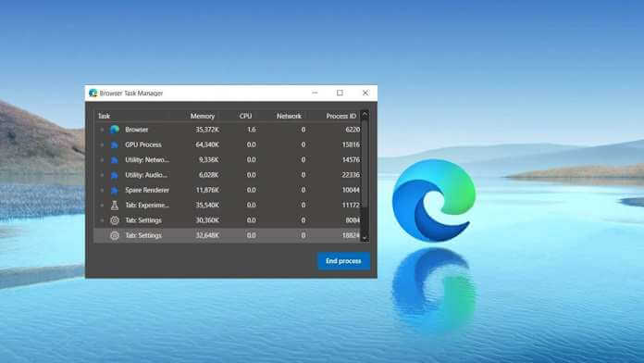Click CPU value 1.6 for Browser
The width and height of the screenshot is (644, 363).
coord(252,130)
